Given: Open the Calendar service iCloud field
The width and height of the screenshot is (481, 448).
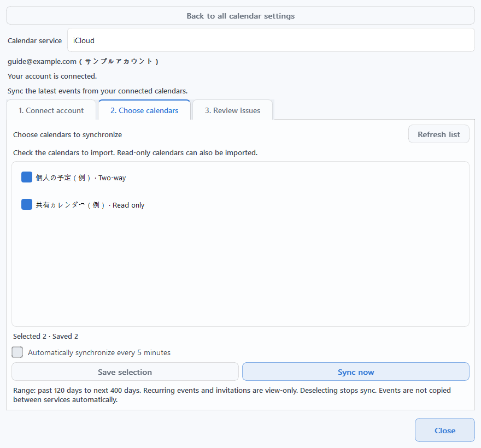Looking at the screenshot, I should click(271, 40).
